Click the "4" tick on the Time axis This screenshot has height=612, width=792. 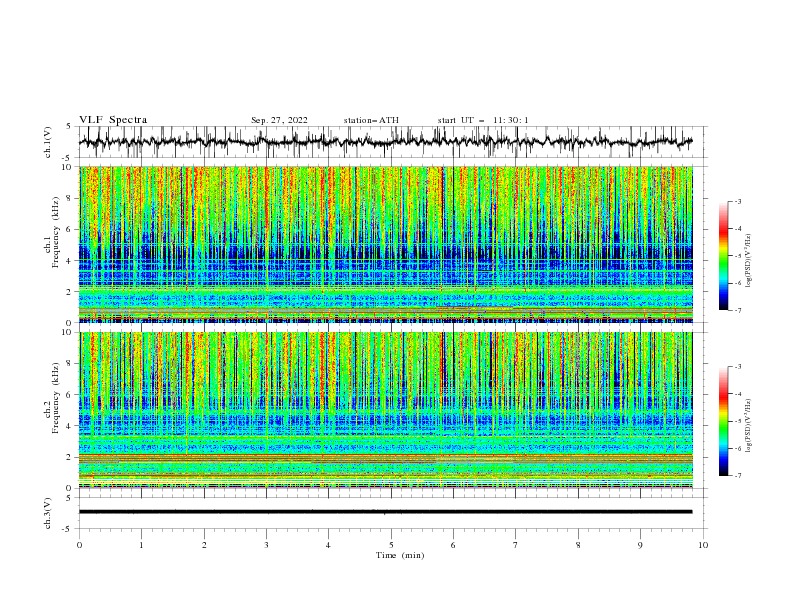pos(328,545)
